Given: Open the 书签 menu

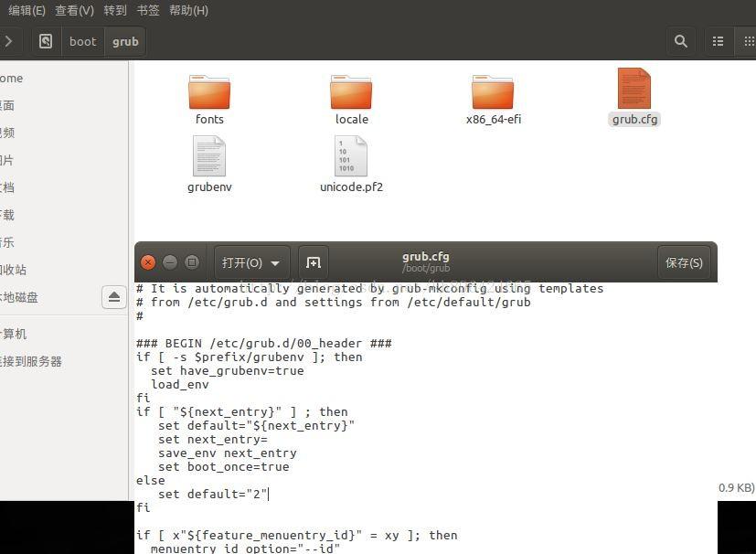Looking at the screenshot, I should pos(149,10).
